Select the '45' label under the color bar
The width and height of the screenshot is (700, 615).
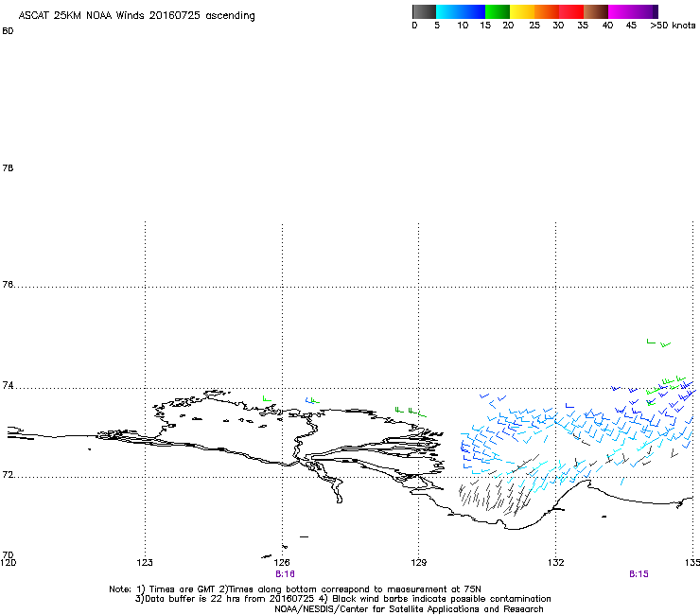[x=631, y=26]
